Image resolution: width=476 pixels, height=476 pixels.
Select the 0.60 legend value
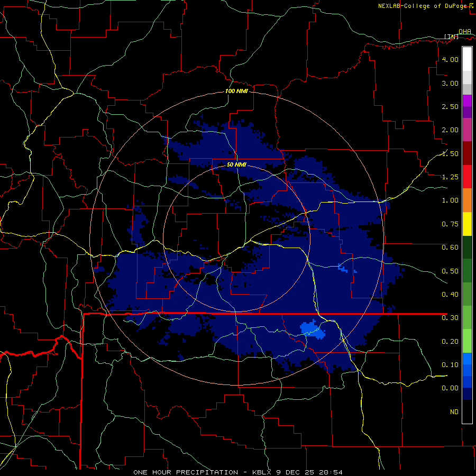450,248
